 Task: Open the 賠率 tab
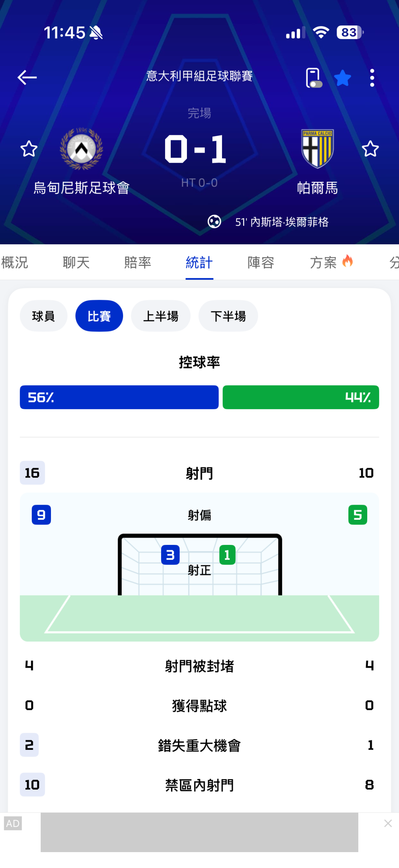[138, 262]
